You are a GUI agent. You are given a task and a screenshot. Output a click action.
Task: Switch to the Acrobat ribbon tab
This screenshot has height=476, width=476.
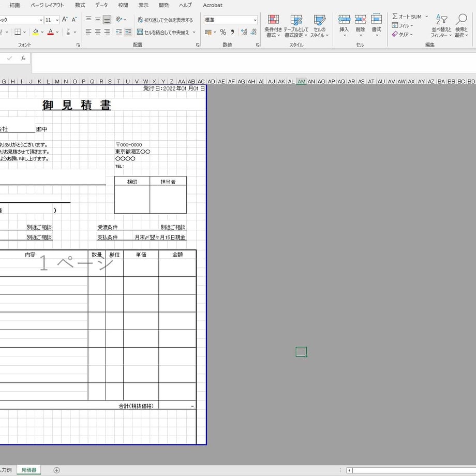click(213, 5)
